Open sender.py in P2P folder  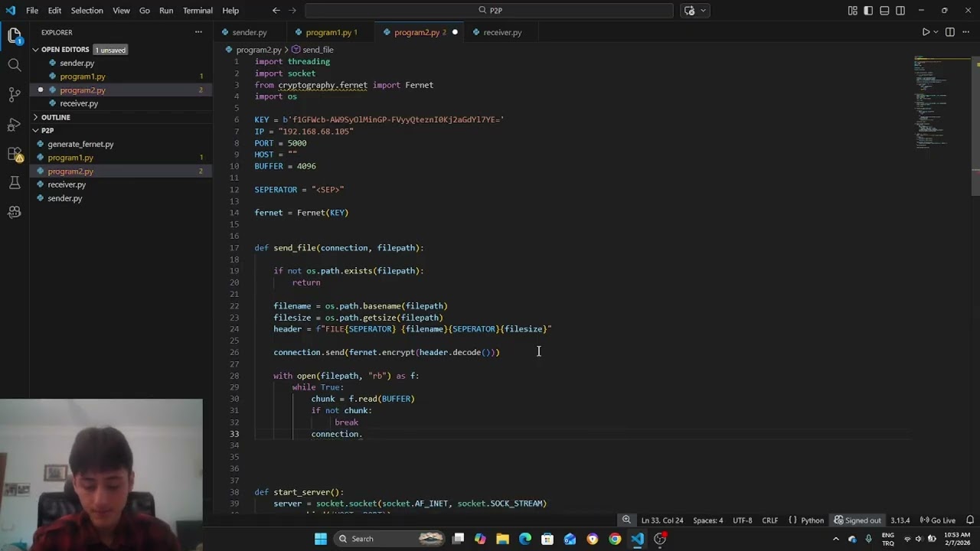(x=64, y=198)
